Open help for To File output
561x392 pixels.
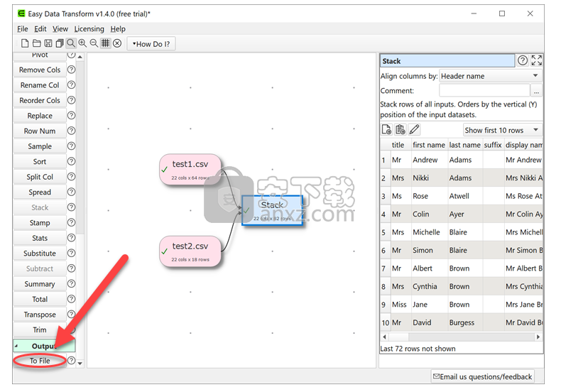pyautogui.click(x=72, y=361)
